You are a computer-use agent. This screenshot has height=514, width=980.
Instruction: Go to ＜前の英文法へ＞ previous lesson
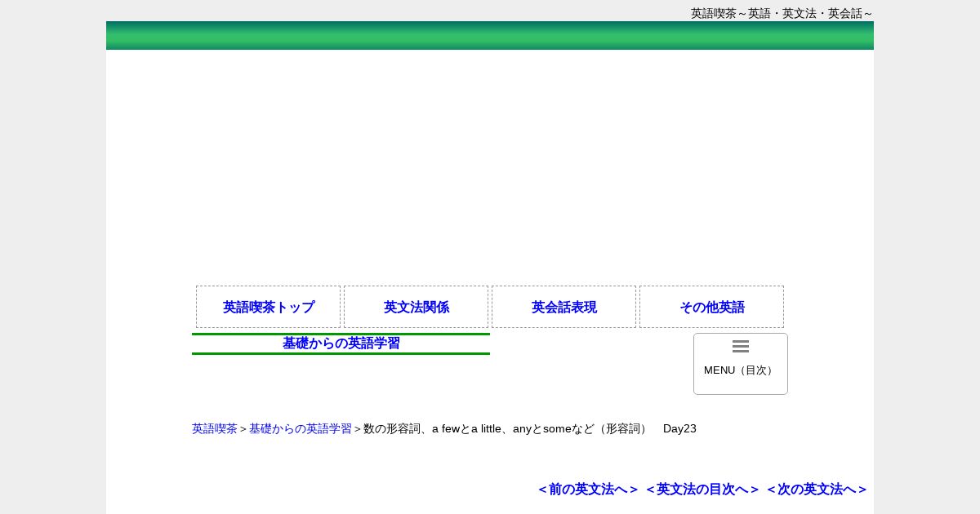pos(588,490)
